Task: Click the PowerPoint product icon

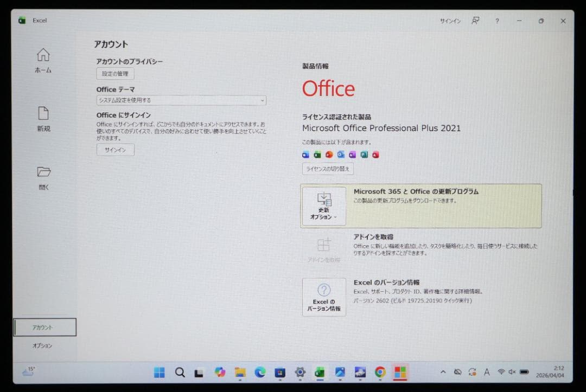Action: pyautogui.click(x=329, y=155)
